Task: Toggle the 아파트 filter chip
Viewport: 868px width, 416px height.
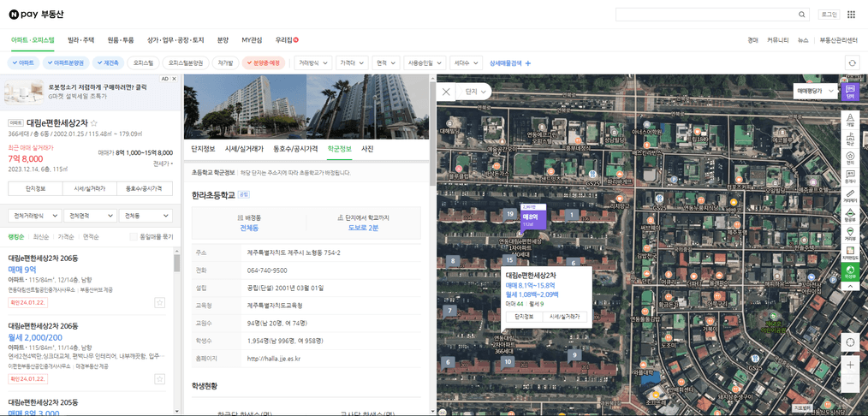Action: [24, 63]
